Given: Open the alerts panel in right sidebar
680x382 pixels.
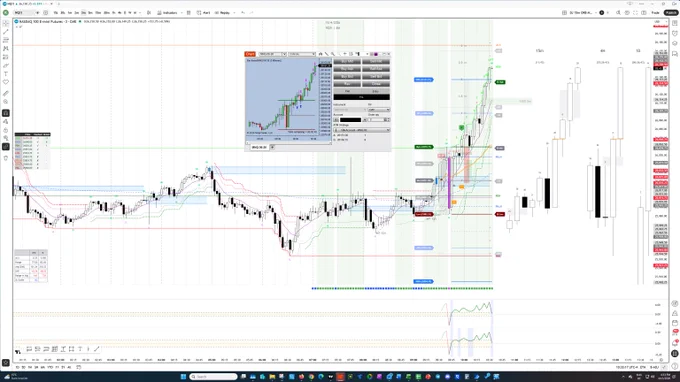Looking at the screenshot, I should coord(675,33).
